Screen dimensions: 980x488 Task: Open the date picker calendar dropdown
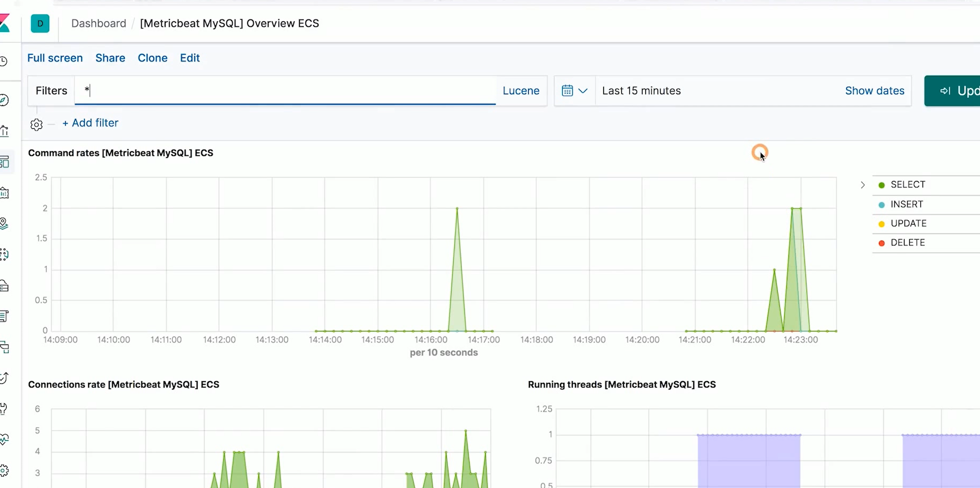coord(574,91)
